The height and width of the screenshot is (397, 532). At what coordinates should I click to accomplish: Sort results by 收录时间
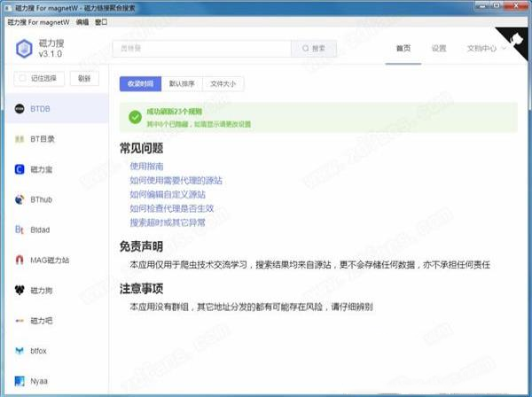click(x=140, y=83)
